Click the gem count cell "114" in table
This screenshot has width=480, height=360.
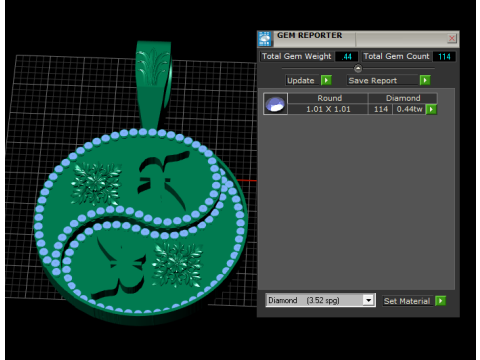pos(381,109)
